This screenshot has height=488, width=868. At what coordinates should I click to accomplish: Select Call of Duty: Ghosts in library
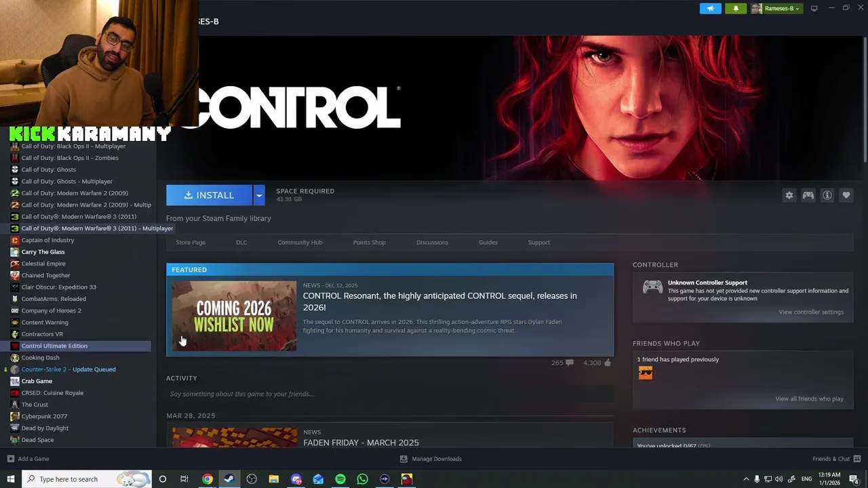(x=48, y=169)
